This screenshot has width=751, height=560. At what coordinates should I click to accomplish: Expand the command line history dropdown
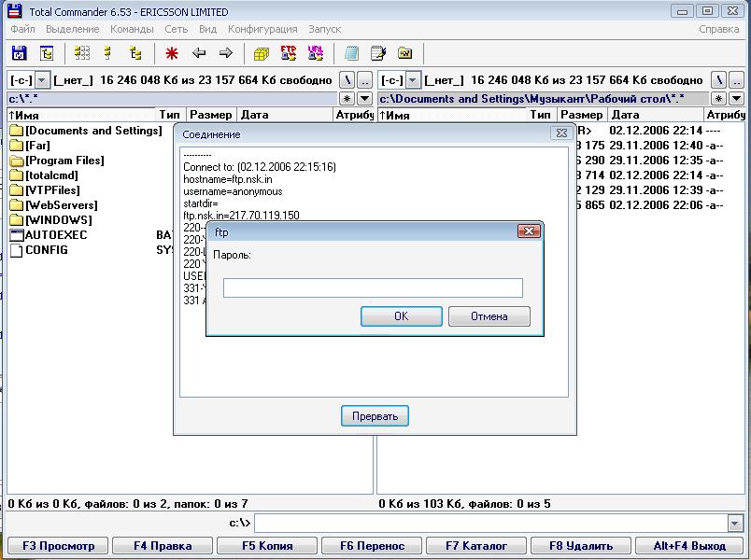735,523
